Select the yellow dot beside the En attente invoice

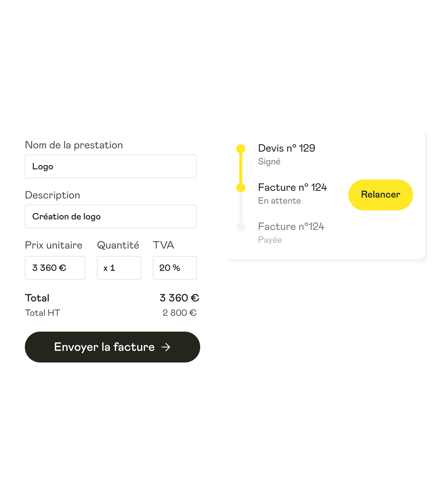pyautogui.click(x=241, y=188)
